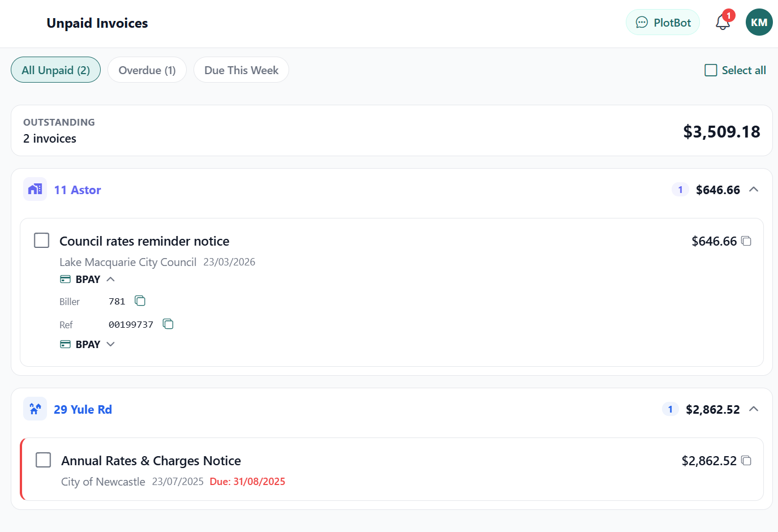Open the notifications bell

(x=723, y=23)
